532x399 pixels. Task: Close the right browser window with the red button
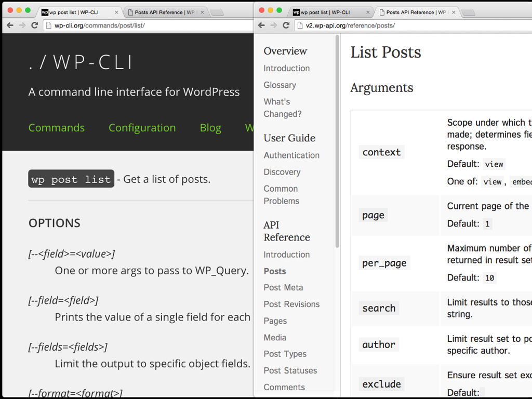coord(262,10)
